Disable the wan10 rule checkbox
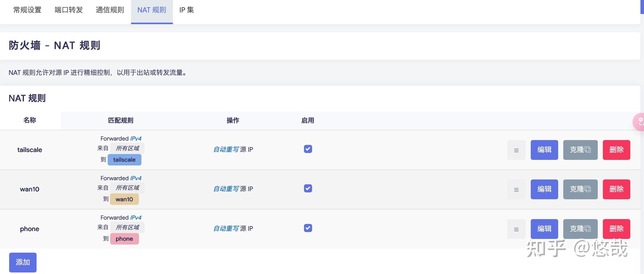The height and width of the screenshot is (274, 644). 308,189
